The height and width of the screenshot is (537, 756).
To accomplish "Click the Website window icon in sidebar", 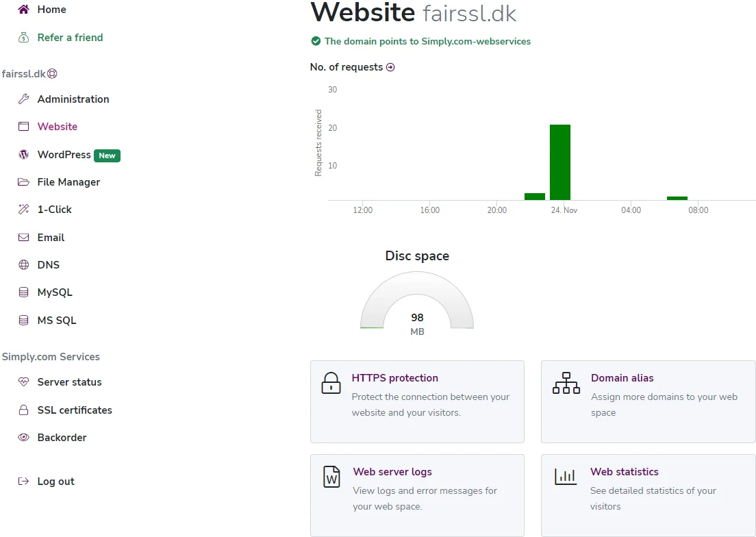I will coord(23,126).
